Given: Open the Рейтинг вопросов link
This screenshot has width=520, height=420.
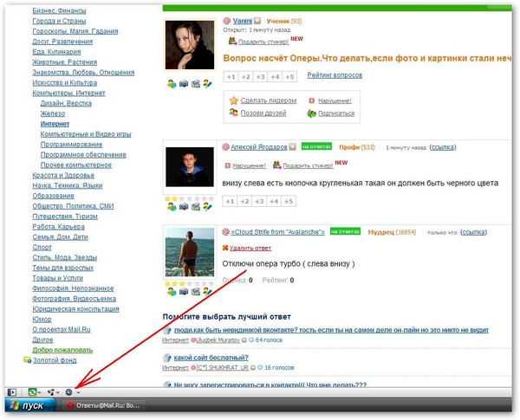Looking at the screenshot, I should 335,75.
